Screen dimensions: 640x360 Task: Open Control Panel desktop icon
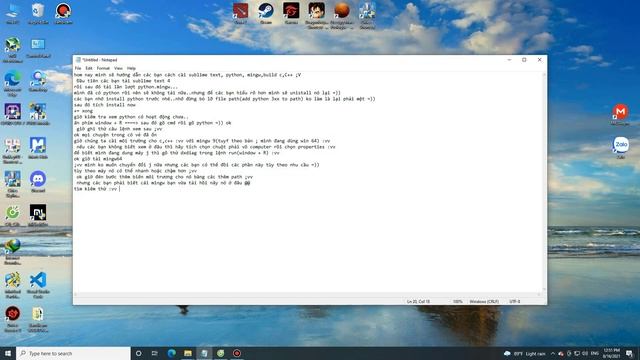(x=38, y=47)
